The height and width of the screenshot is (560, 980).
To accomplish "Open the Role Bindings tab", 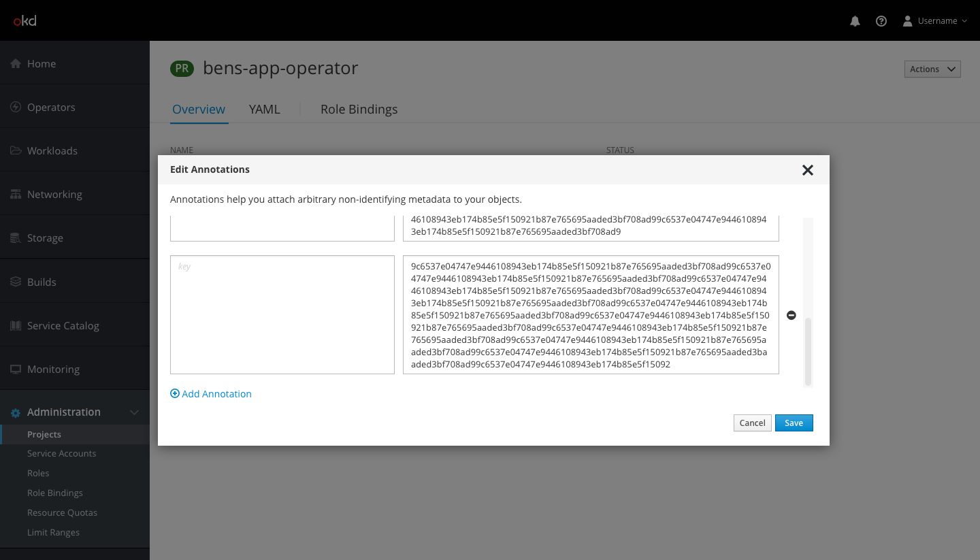I will point(359,109).
